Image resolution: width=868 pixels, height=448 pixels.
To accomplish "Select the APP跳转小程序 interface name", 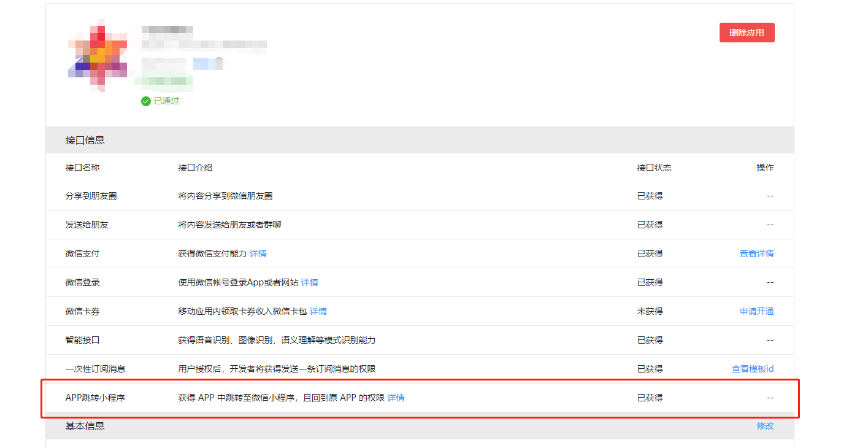I will point(95,398).
